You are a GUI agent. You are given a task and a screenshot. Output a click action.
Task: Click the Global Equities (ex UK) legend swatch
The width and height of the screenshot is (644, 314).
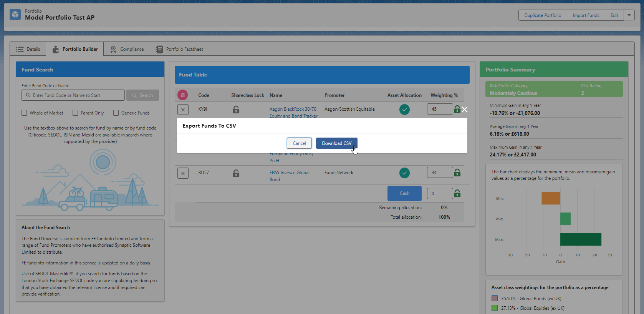495,308
